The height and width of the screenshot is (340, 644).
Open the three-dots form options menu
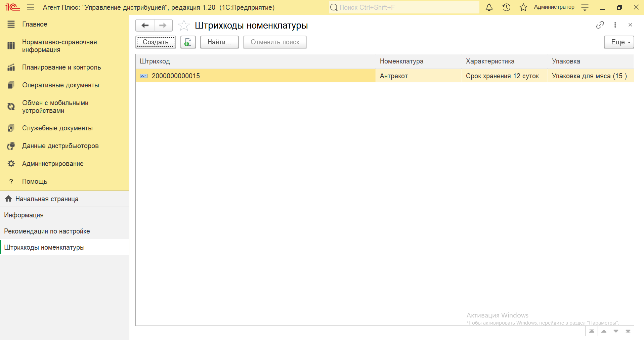(x=615, y=25)
